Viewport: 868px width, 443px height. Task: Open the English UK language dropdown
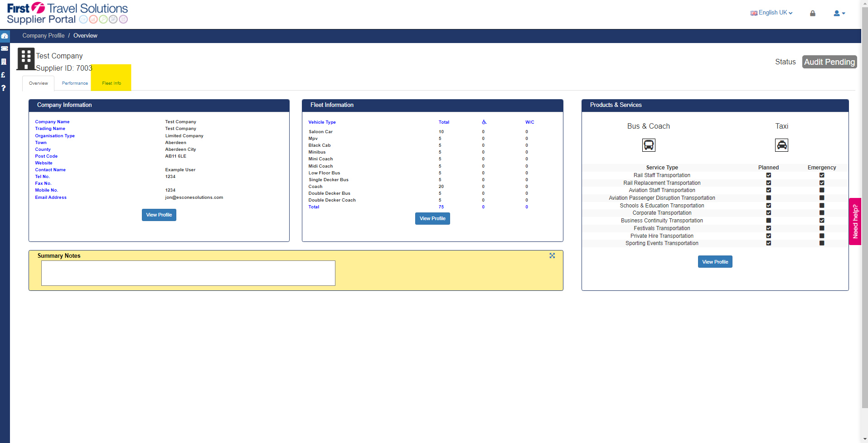point(771,13)
